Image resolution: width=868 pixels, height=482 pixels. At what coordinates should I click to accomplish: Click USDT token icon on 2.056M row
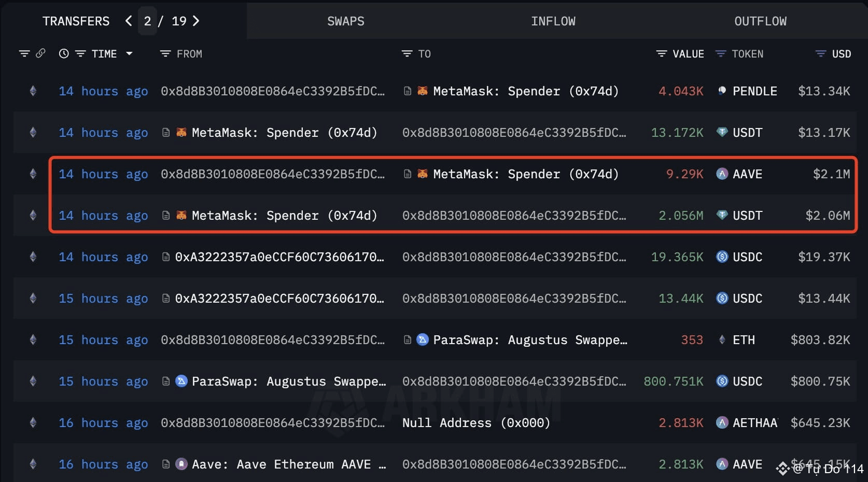722,216
